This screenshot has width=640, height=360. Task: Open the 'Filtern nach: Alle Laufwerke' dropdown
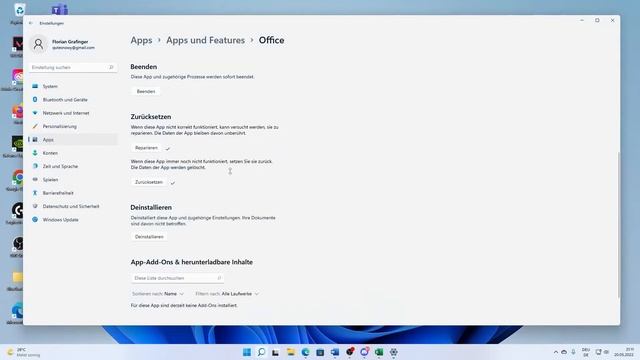227,294
